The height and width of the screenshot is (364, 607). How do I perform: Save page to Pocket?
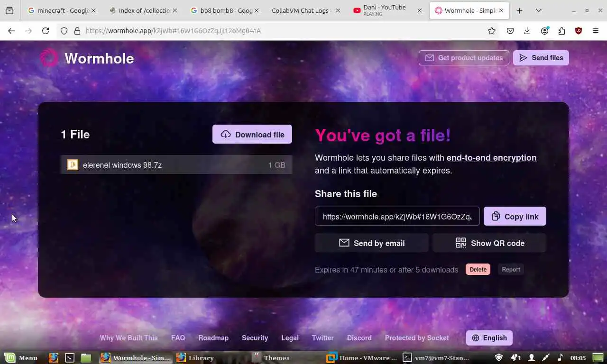[x=510, y=31]
